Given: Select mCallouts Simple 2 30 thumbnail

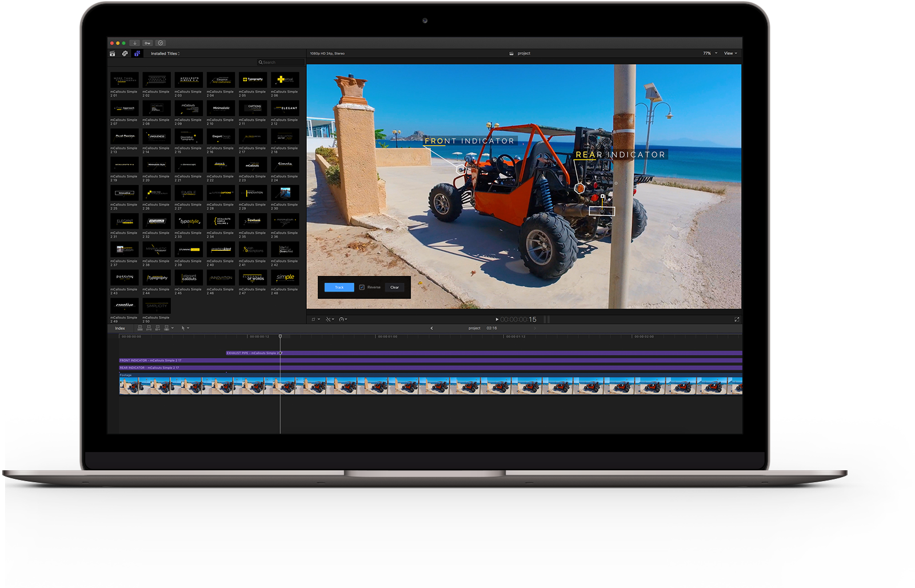Looking at the screenshot, I should (x=285, y=193).
